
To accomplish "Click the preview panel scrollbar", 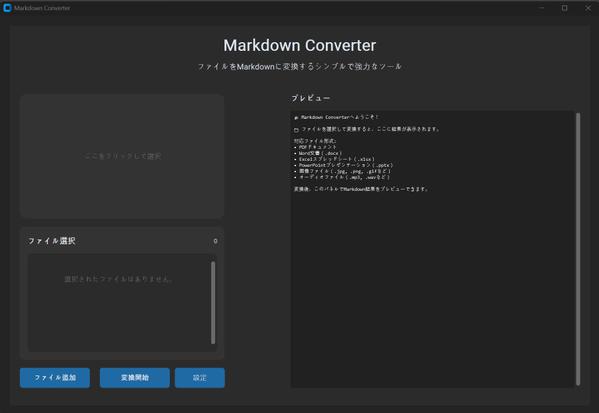I will click(578, 249).
